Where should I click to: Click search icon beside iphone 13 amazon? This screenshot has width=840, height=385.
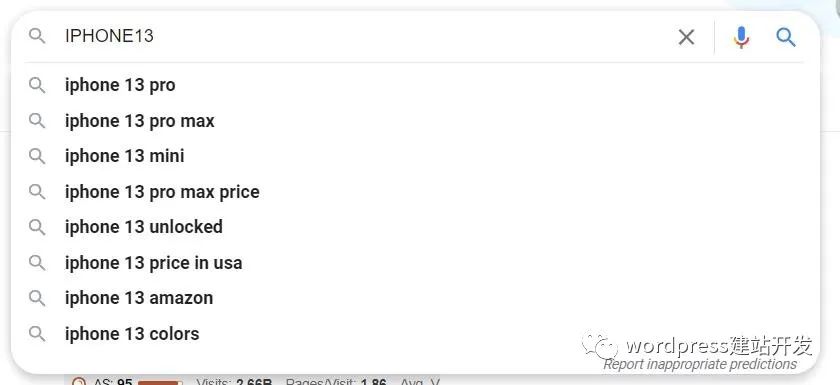tap(37, 298)
